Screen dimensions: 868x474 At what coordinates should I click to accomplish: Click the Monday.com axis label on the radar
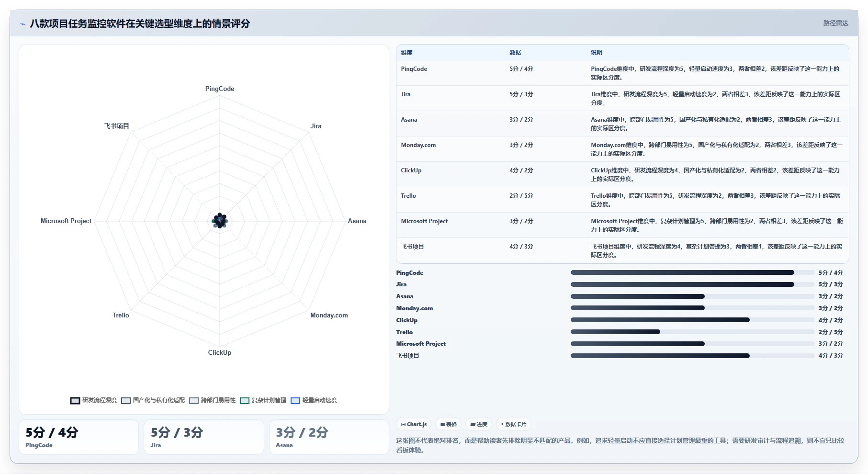point(329,315)
